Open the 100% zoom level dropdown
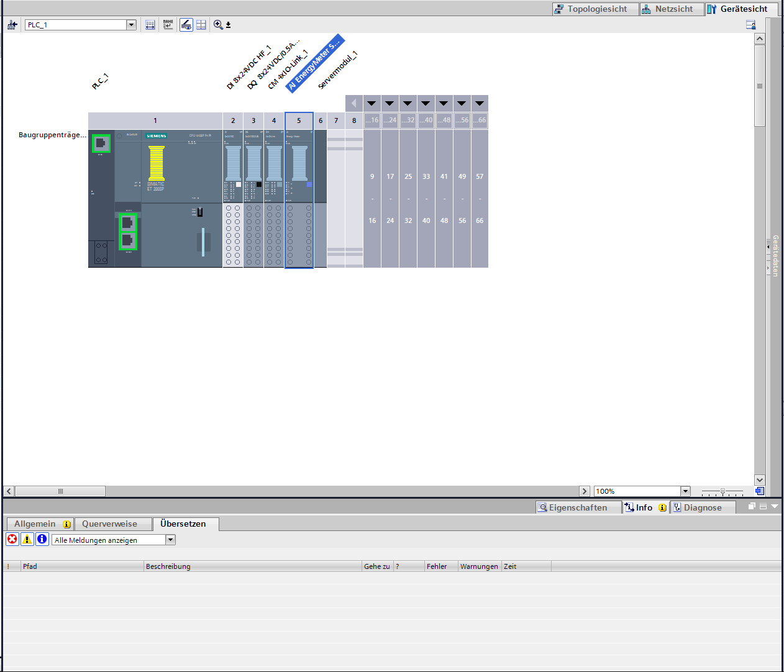Image resolution: width=784 pixels, height=672 pixels. coord(685,491)
